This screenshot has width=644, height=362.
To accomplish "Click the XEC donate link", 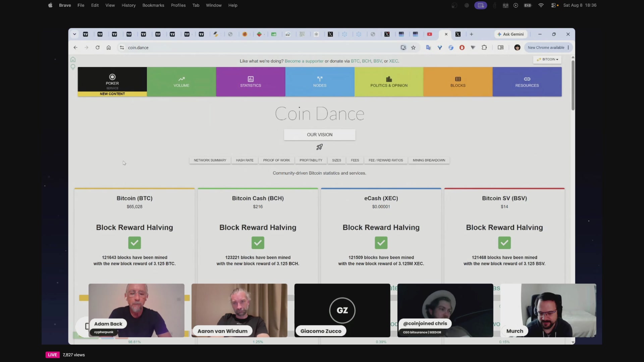I will tap(393, 61).
